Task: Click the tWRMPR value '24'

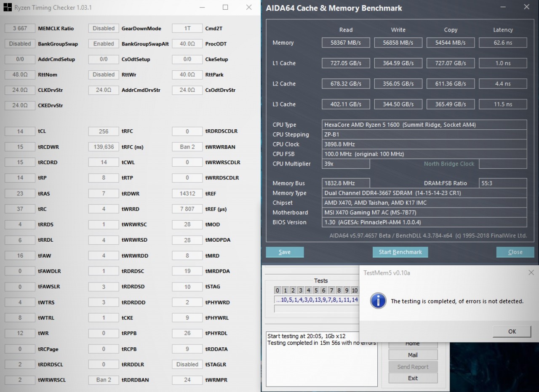Action: tap(187, 380)
